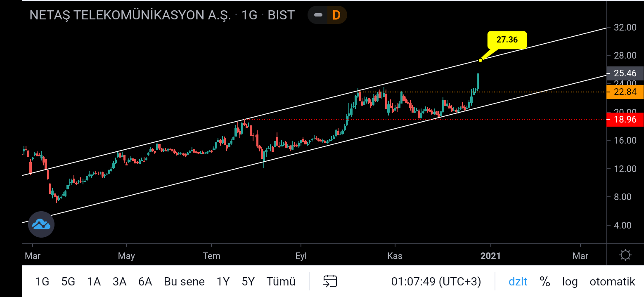This screenshot has width=644, height=297.
Task: Select the Tümü time range
Action: click(x=281, y=282)
